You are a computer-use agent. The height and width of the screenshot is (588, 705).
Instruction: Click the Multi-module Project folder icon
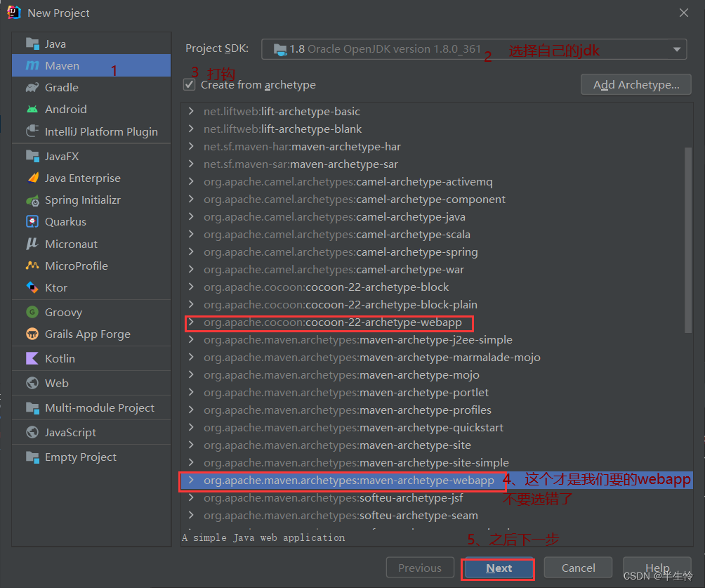pos(32,407)
